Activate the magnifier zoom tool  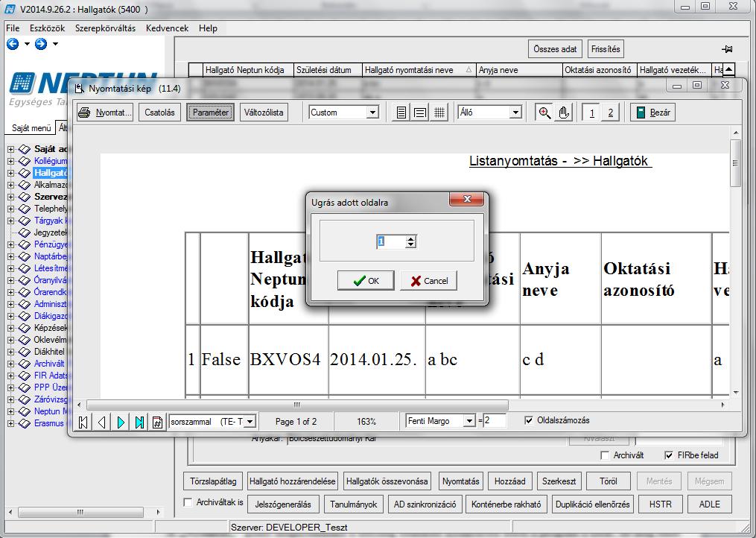544,113
